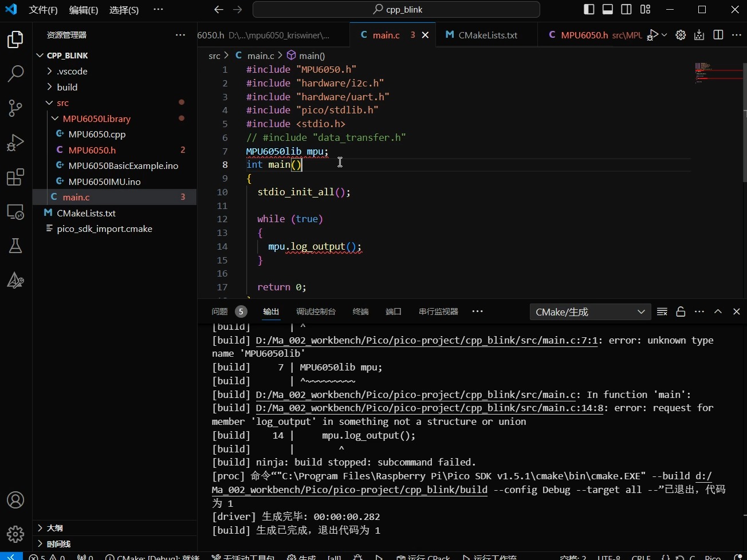Image resolution: width=747 pixels, height=560 pixels.
Task: Click the debug run icon in editor toolbar
Action: (653, 35)
